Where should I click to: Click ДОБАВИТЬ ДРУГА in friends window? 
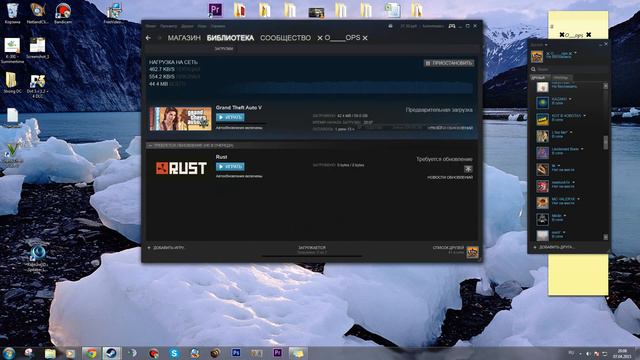553,247
